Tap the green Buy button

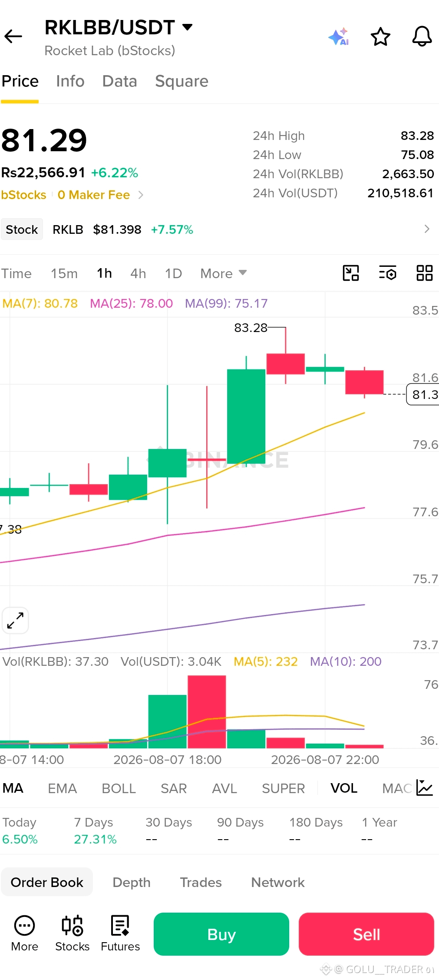coord(221,934)
